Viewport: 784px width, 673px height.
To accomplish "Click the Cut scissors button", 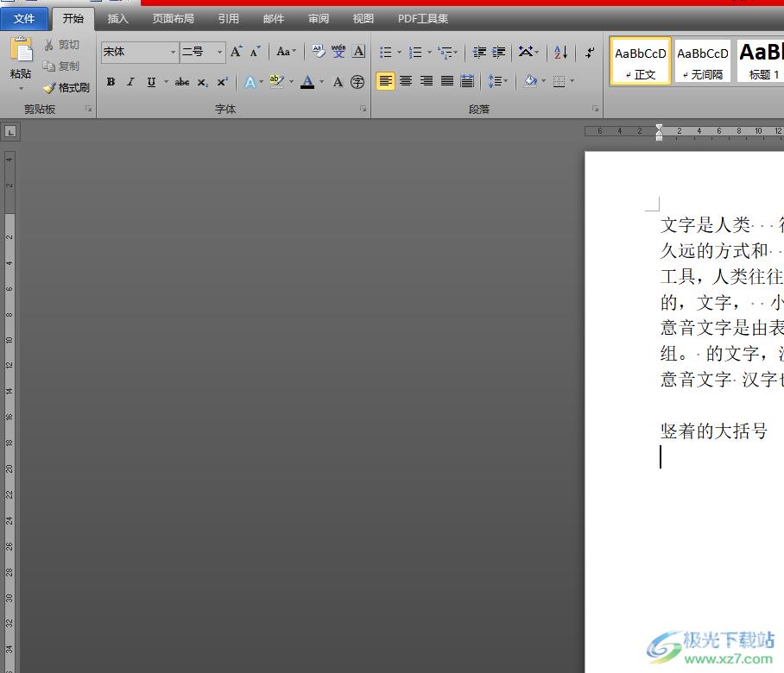I will [x=61, y=45].
